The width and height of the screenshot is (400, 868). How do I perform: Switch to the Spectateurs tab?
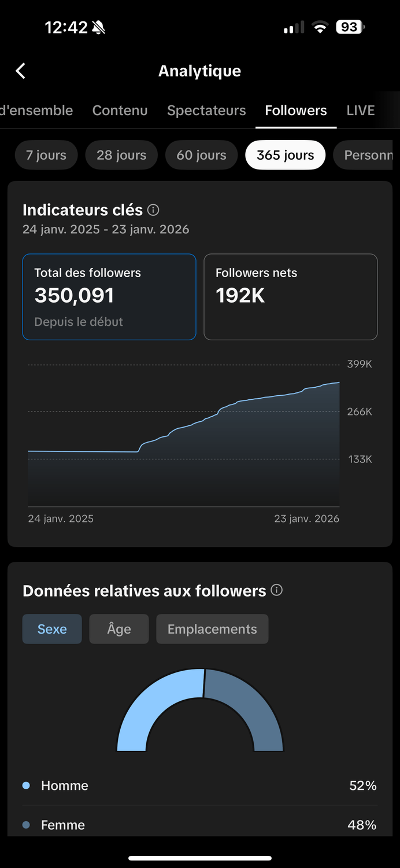206,111
